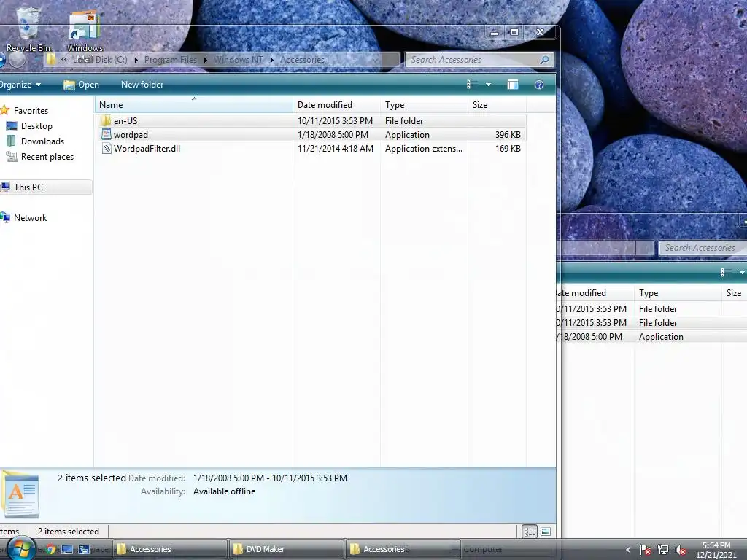Switch to first Accessories taskbar button
This screenshot has width=747, height=560.
pyautogui.click(x=170, y=549)
